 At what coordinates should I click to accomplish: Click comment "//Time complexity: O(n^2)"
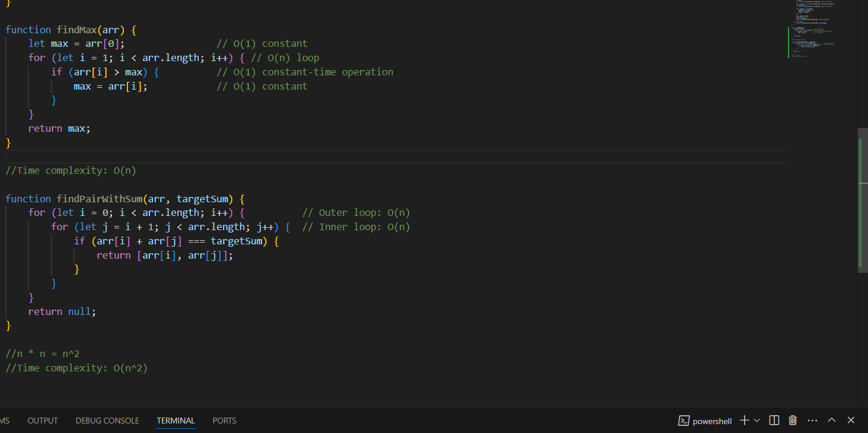click(76, 368)
